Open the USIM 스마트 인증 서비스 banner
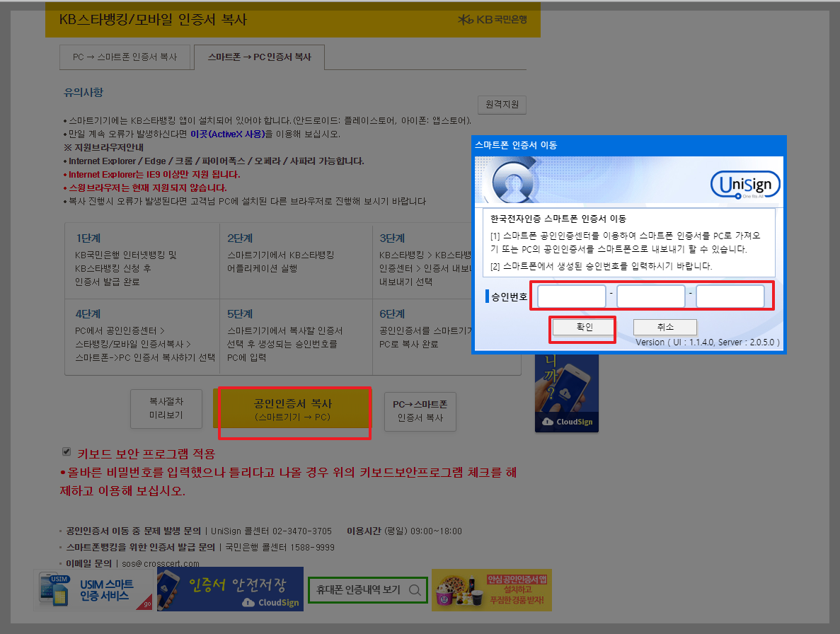 (93, 590)
